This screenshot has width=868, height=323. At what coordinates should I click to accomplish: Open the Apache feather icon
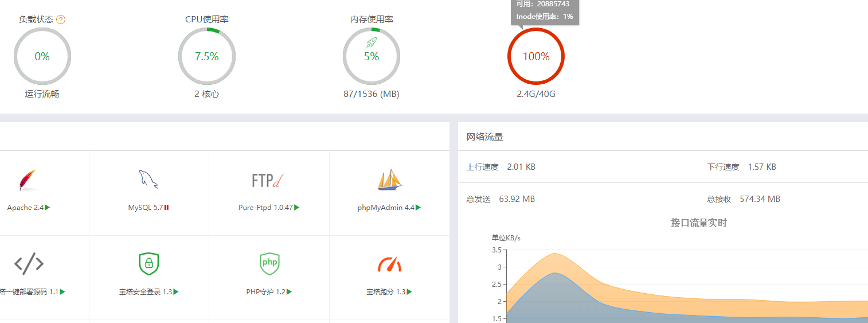[28, 180]
